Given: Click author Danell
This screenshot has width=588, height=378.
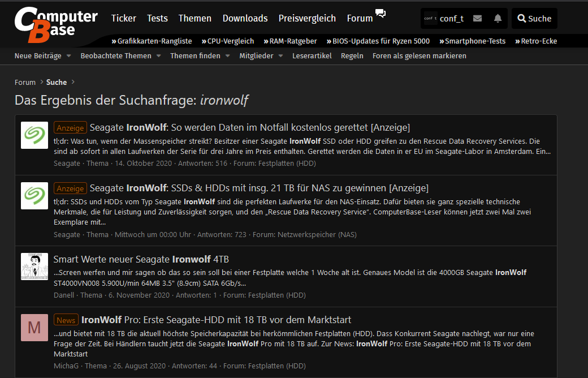Looking at the screenshot, I should (x=64, y=295).
